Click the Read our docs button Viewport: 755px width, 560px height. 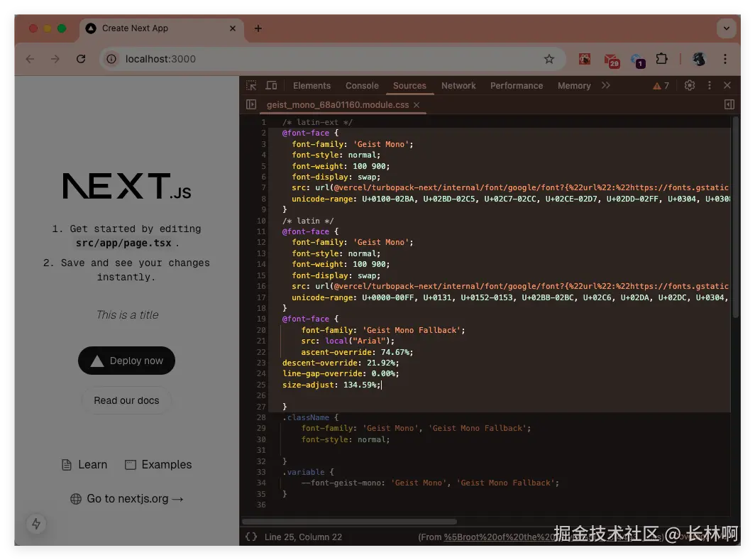click(x=126, y=400)
